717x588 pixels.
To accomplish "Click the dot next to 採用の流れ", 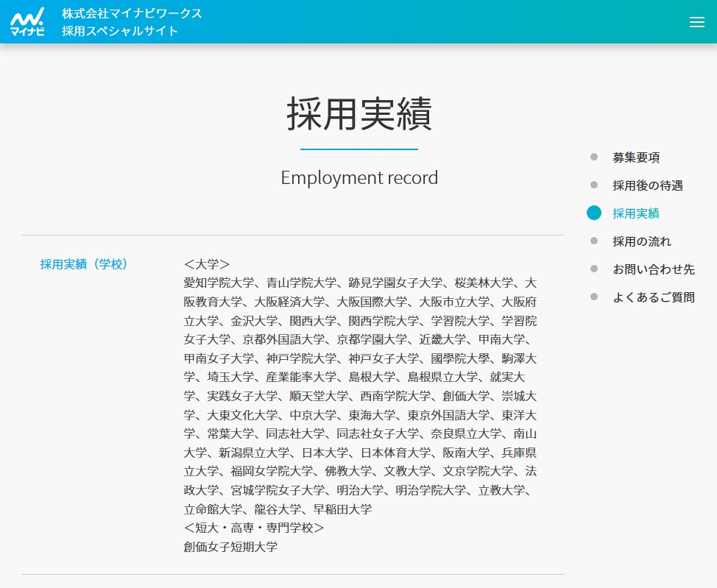I will point(594,241).
